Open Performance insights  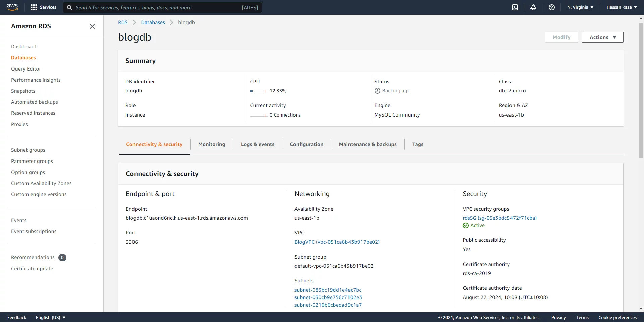coord(36,80)
